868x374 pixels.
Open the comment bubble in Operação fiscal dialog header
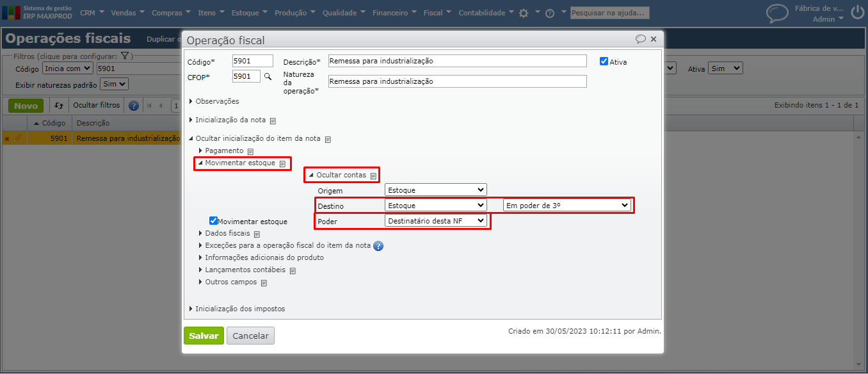click(640, 39)
